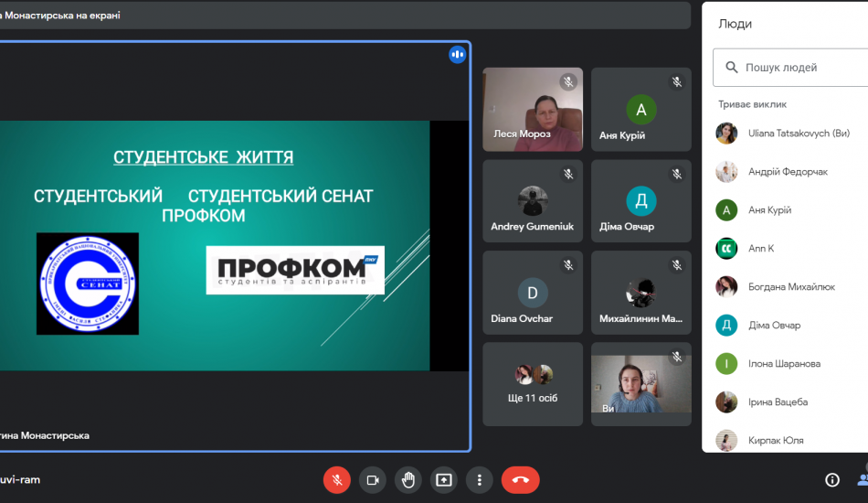
Task: Click the present screen icon
Action: pyautogui.click(x=444, y=479)
